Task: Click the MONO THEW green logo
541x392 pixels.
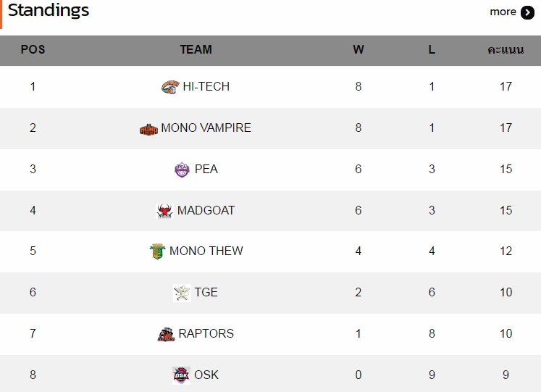Action: click(157, 251)
